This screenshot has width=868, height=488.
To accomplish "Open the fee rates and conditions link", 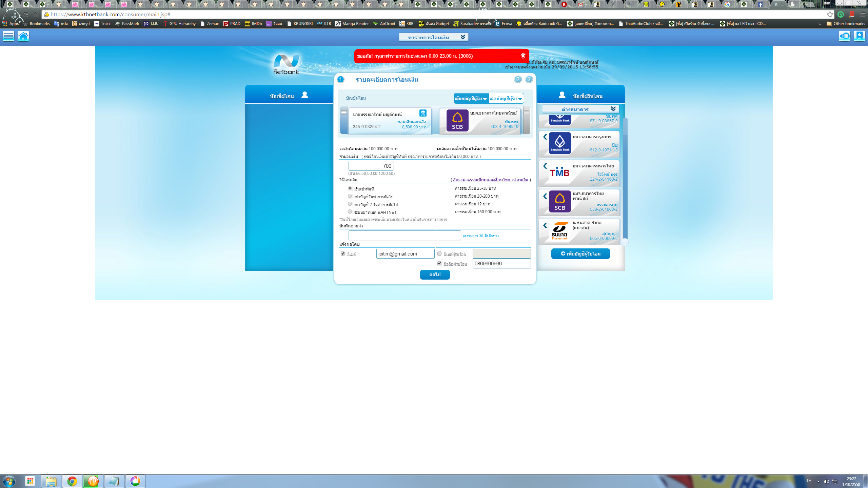I will [x=490, y=180].
